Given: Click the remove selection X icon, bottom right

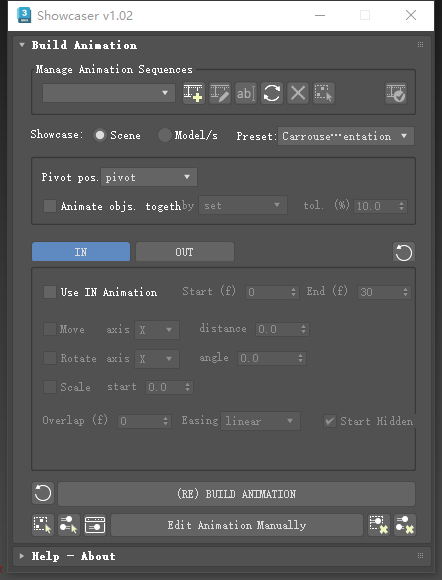Looking at the screenshot, I should pos(379,525).
